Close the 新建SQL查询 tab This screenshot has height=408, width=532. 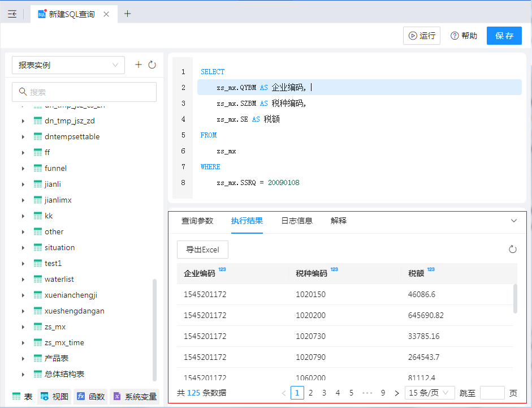coord(106,14)
